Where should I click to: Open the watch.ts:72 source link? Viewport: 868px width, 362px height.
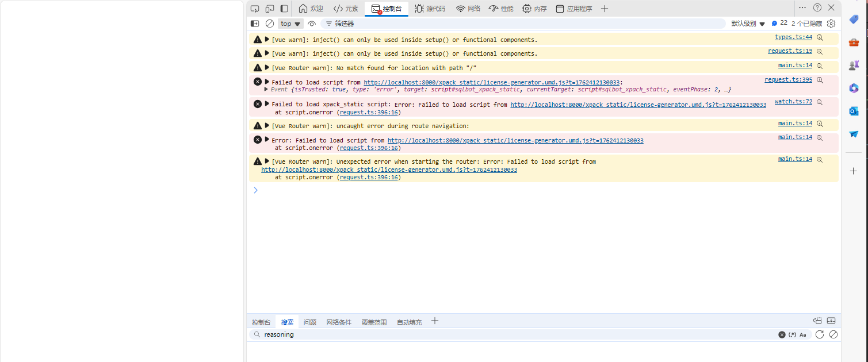click(793, 102)
